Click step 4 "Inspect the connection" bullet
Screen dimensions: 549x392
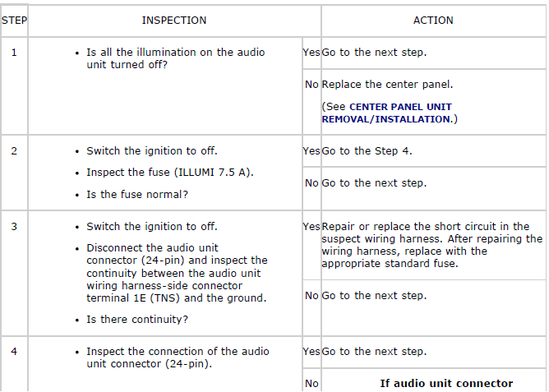click(x=178, y=357)
